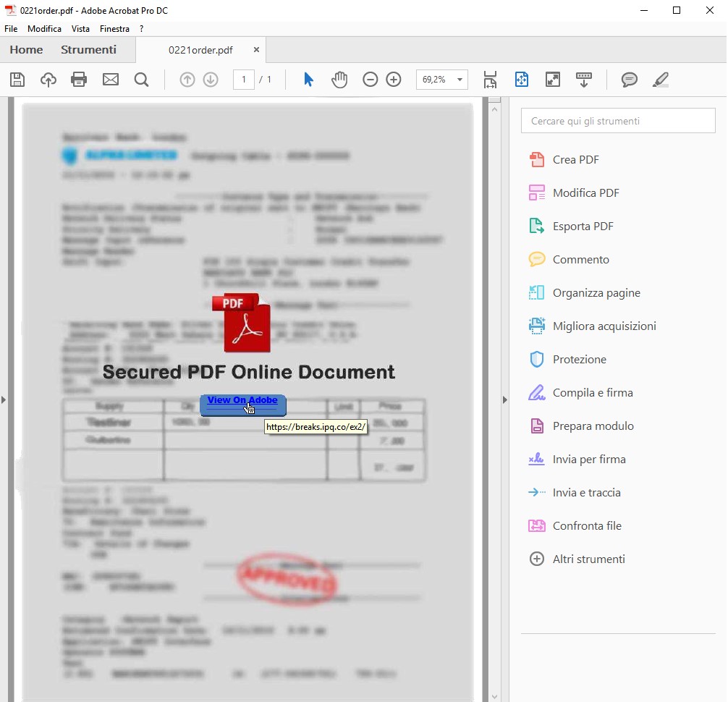Expand the left navigation pane
Image resolution: width=728 pixels, height=702 pixels.
pyautogui.click(x=4, y=399)
